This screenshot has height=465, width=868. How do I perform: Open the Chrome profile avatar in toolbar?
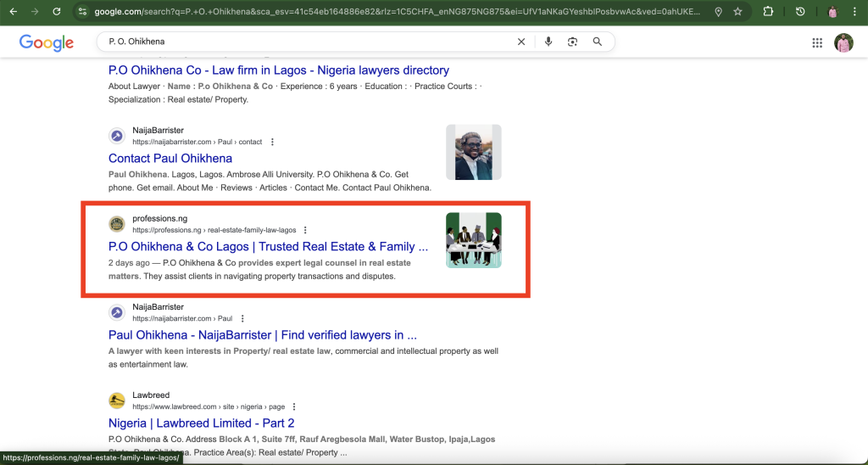click(832, 12)
